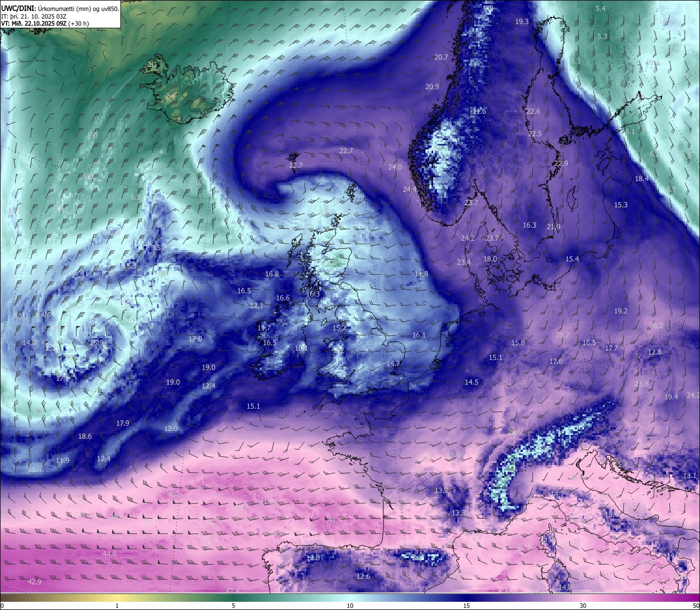The width and height of the screenshot is (700, 610).
Task: Click the 11.8 value in the North Sea
Action: [x=421, y=274]
